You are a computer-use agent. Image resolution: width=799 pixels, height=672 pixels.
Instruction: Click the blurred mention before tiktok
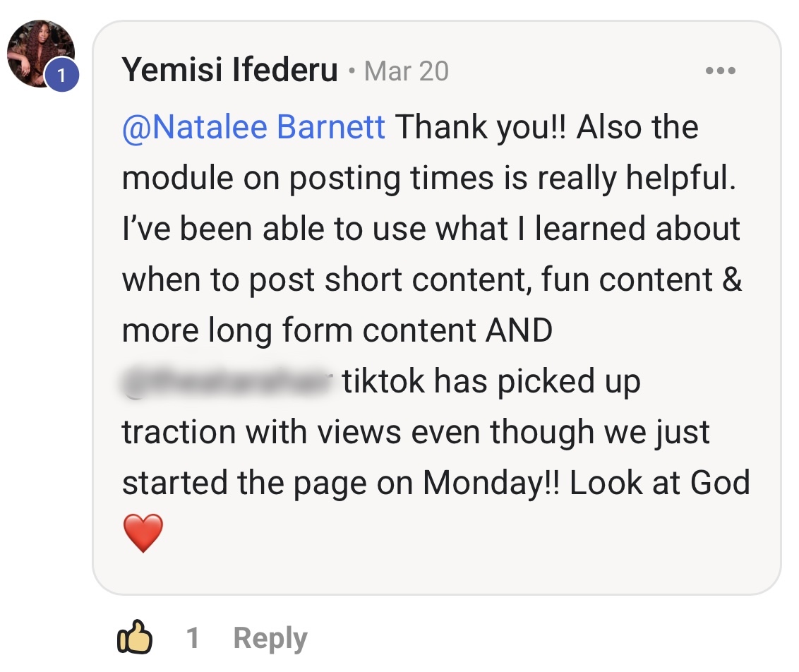click(x=227, y=381)
